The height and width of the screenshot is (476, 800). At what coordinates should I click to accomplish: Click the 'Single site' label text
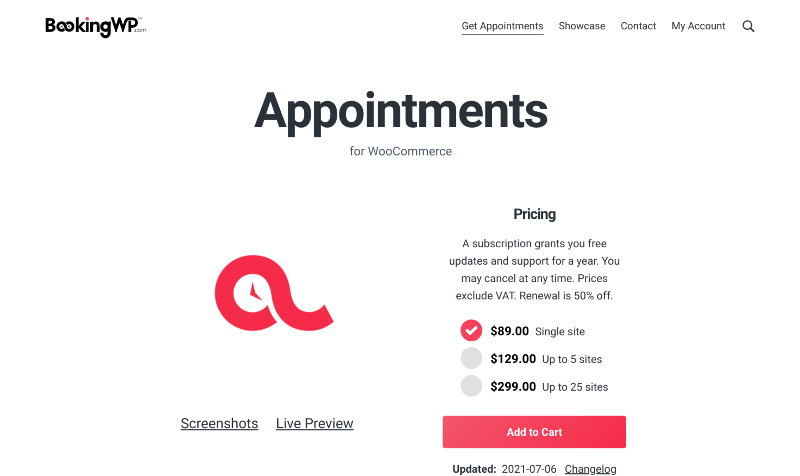click(560, 332)
